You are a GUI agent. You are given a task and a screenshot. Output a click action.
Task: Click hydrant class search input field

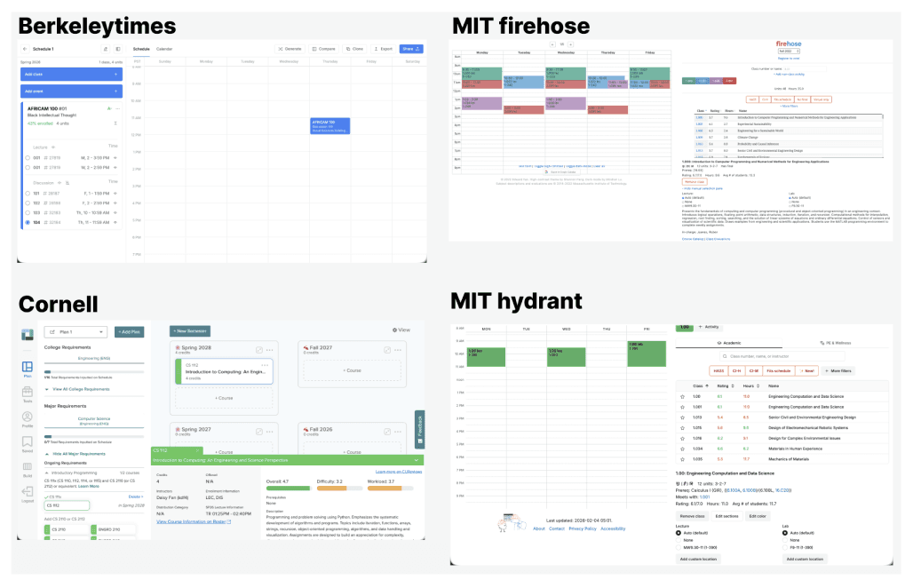coord(782,356)
